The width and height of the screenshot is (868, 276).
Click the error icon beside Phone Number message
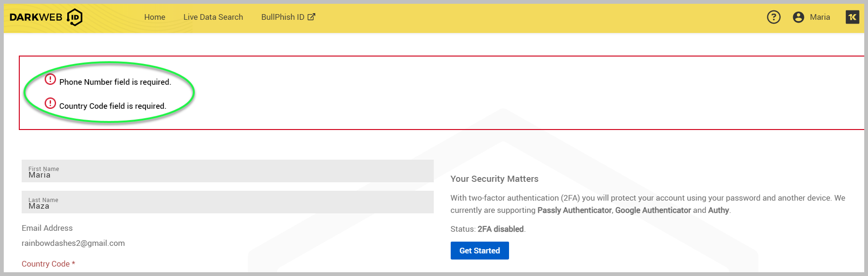coord(50,80)
